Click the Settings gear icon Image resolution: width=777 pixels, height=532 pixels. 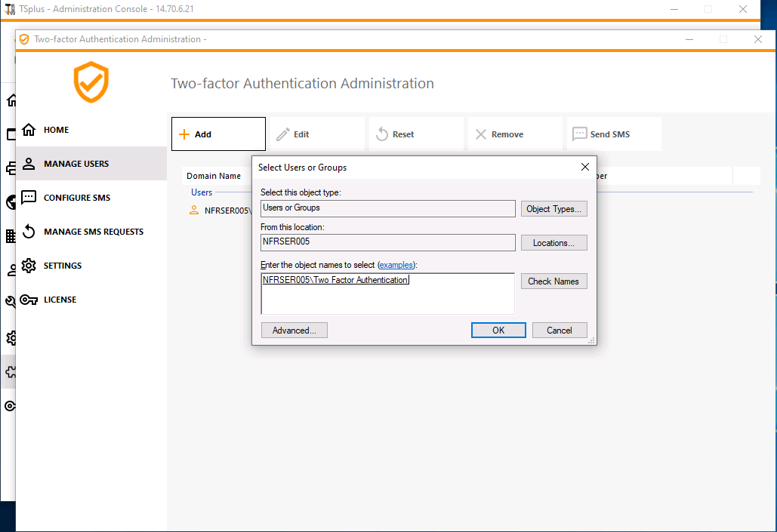click(x=29, y=266)
